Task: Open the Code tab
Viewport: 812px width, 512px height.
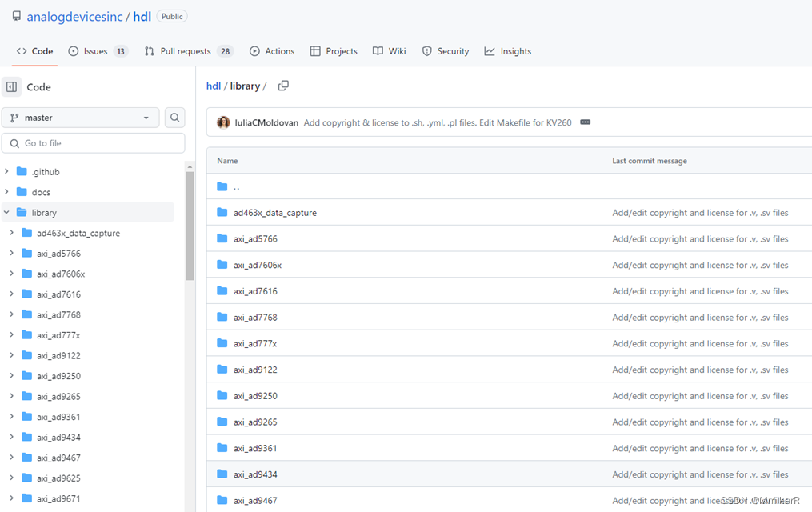Action: tap(34, 51)
